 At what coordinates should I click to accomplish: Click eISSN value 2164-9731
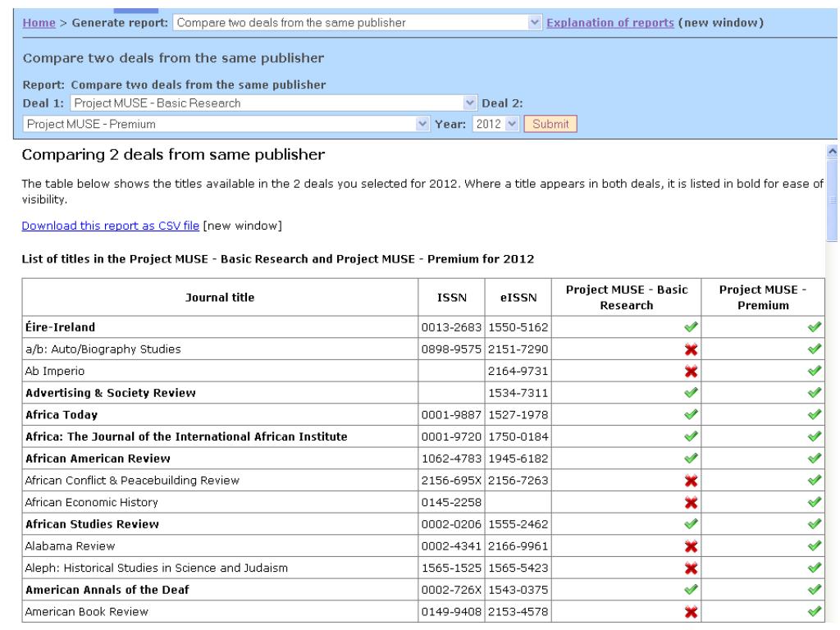click(518, 372)
